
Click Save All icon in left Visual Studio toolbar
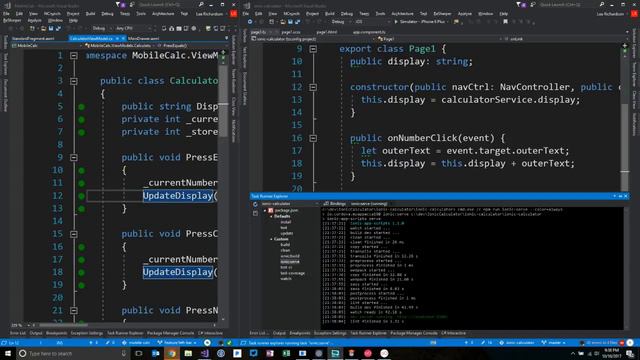(x=58, y=29)
